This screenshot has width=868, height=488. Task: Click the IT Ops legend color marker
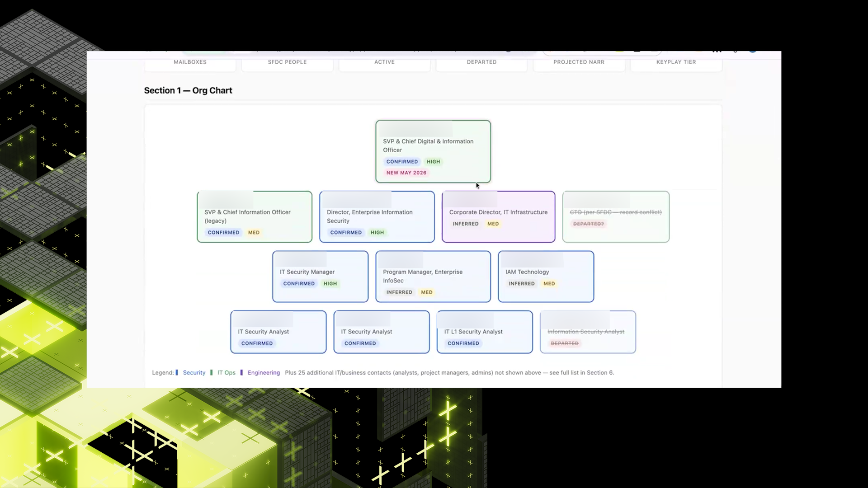[x=212, y=373]
